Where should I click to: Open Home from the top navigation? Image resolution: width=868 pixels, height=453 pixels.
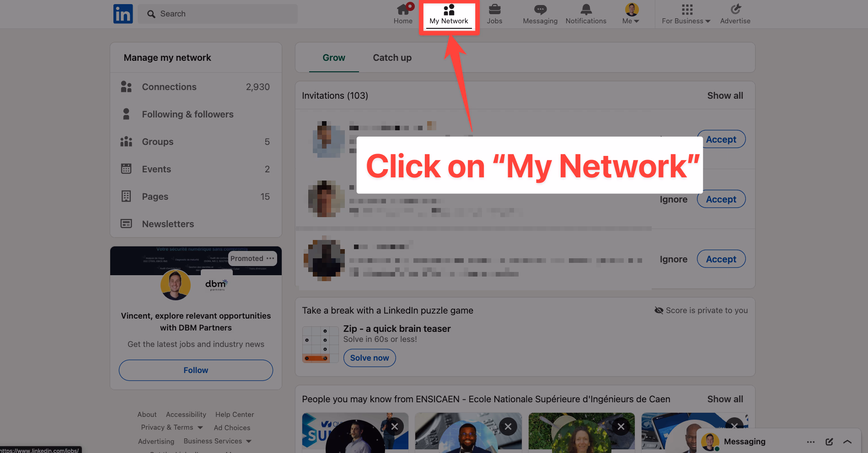[403, 14]
